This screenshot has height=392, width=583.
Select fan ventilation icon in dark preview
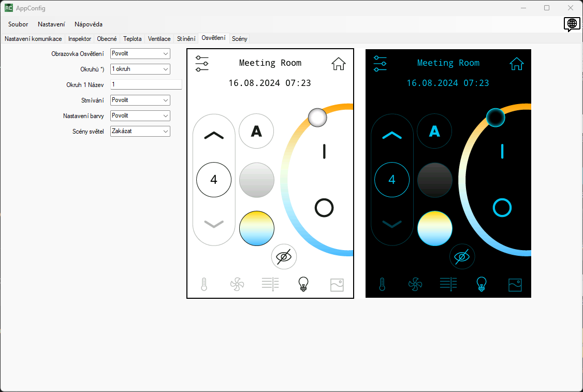click(415, 285)
